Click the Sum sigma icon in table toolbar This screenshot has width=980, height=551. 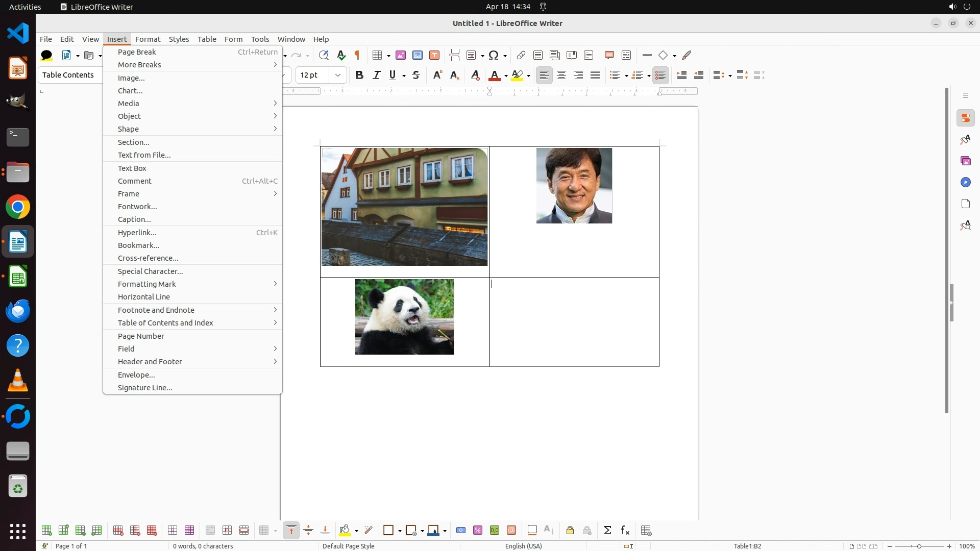pyautogui.click(x=607, y=531)
